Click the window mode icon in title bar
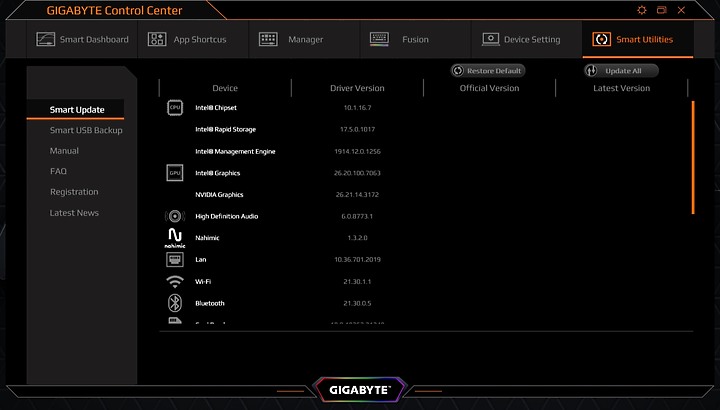Screen dimensions: 720x410 pyautogui.click(x=662, y=10)
